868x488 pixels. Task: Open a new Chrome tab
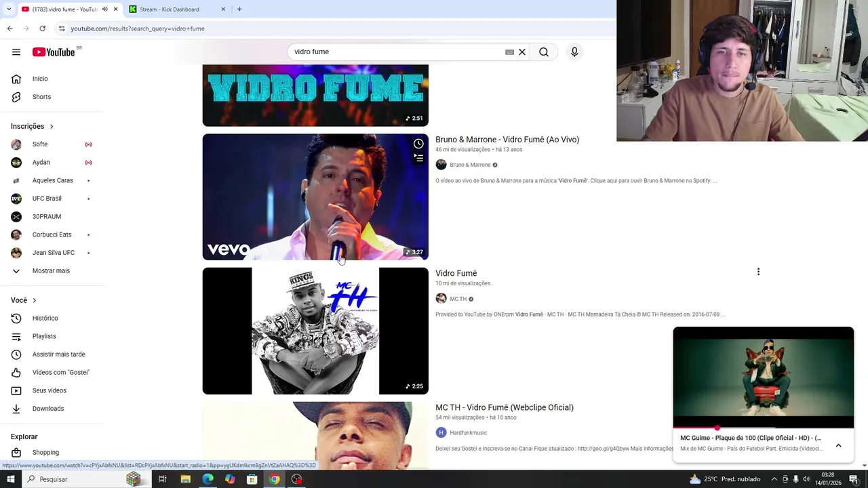coord(239,9)
